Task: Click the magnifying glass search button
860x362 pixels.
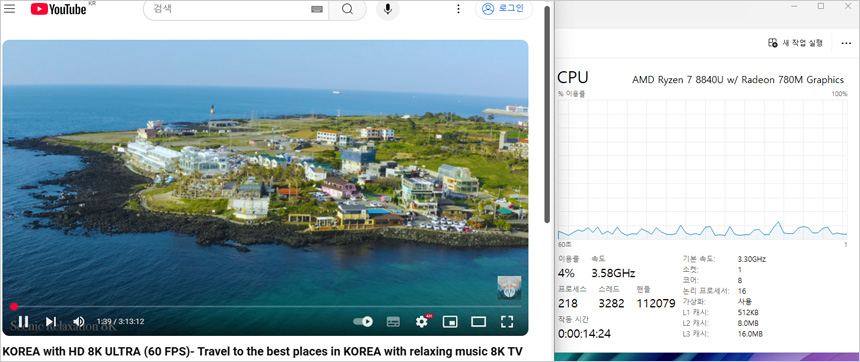Action: (x=347, y=9)
